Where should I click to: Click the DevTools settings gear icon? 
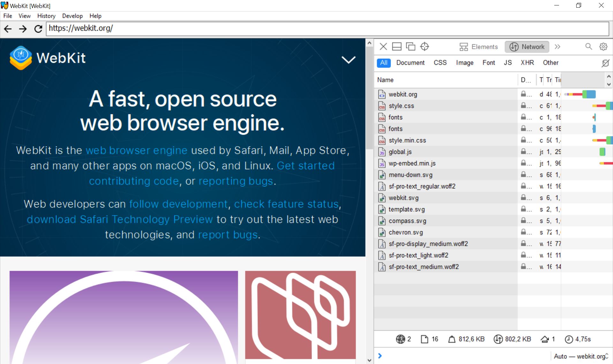coord(603,46)
